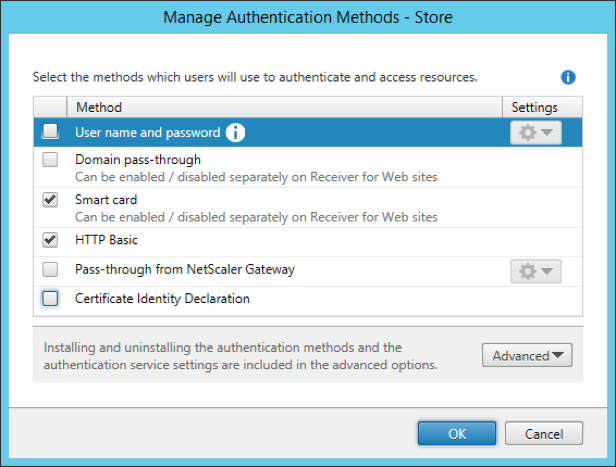Click info icon beside User name and password
Screen dimensions: 616x467
coord(235,132)
